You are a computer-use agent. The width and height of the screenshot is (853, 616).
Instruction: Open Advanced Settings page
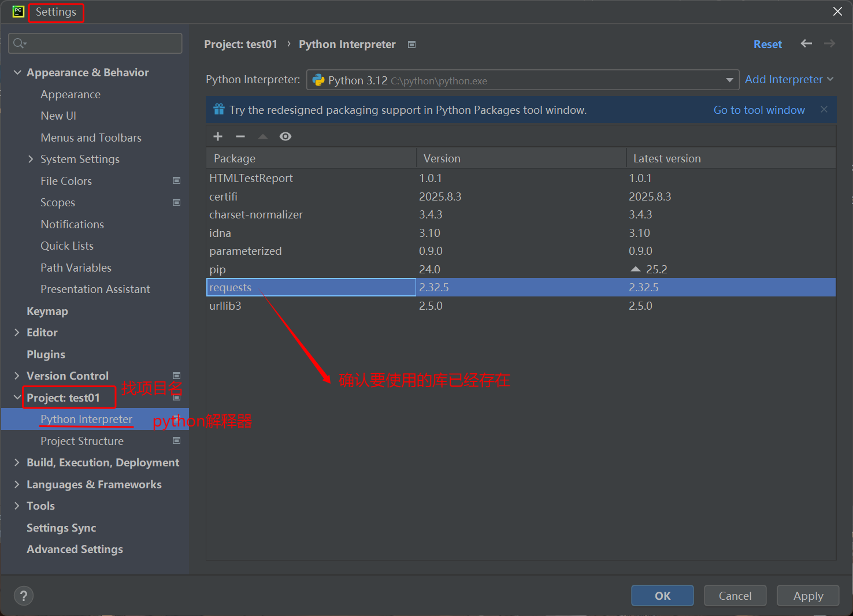click(x=75, y=549)
